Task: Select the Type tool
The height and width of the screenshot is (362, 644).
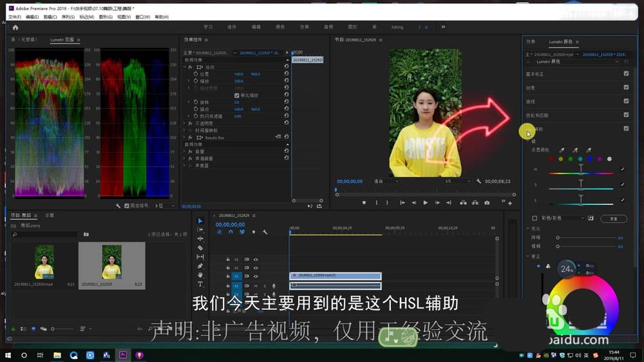Action: 200,284
